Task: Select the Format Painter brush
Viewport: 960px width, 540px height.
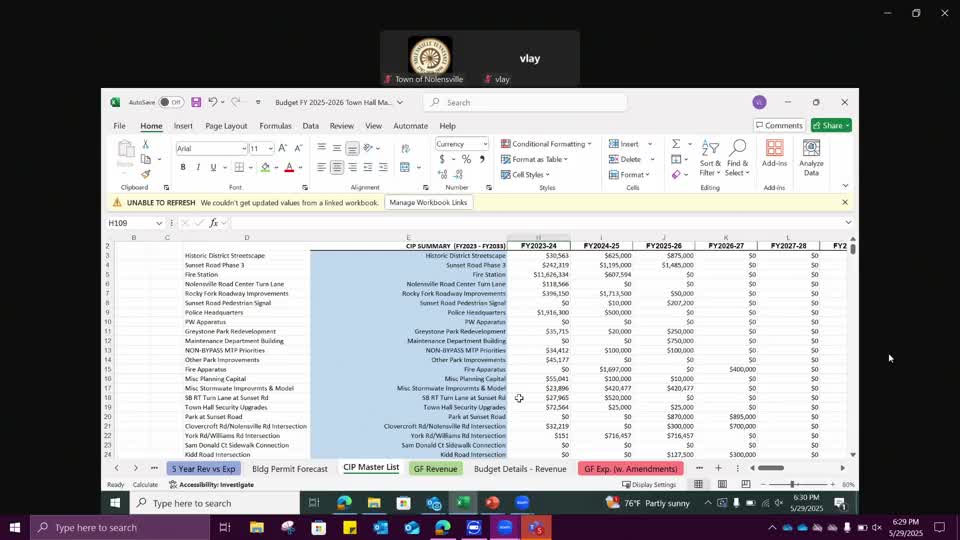Action: [x=146, y=174]
